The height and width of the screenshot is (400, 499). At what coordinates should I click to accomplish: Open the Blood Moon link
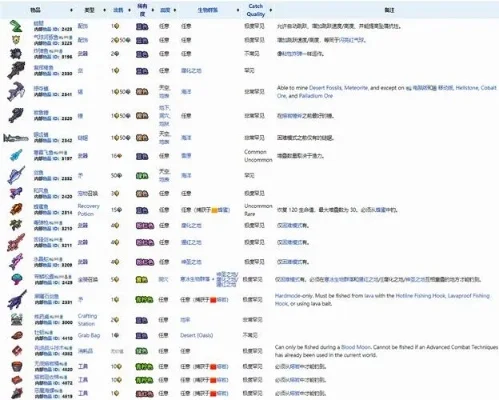coord(356,347)
